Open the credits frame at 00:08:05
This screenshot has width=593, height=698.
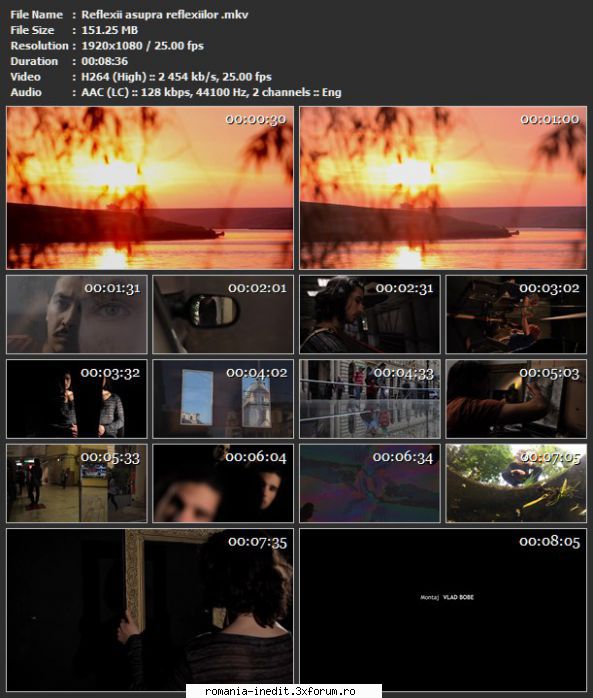click(443, 610)
